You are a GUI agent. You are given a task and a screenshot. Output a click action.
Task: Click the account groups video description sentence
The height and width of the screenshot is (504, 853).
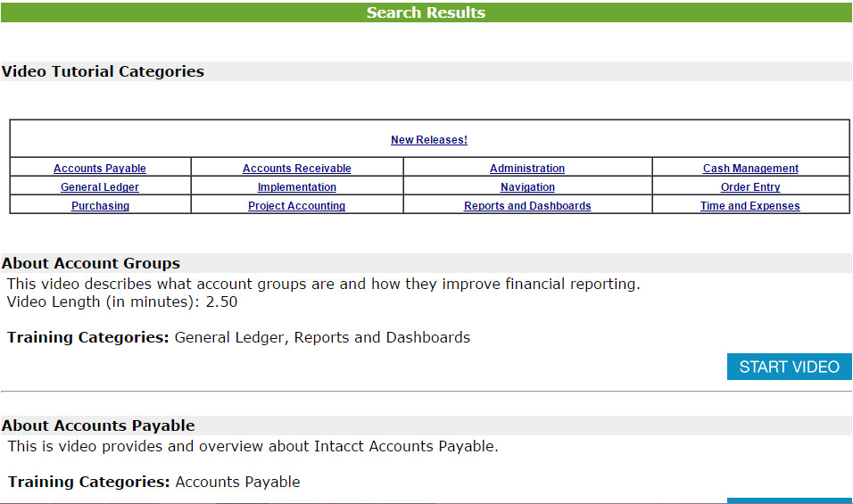point(323,284)
